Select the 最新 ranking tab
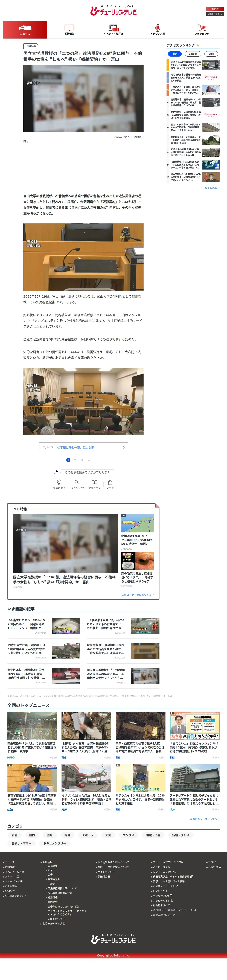 (174, 54)
